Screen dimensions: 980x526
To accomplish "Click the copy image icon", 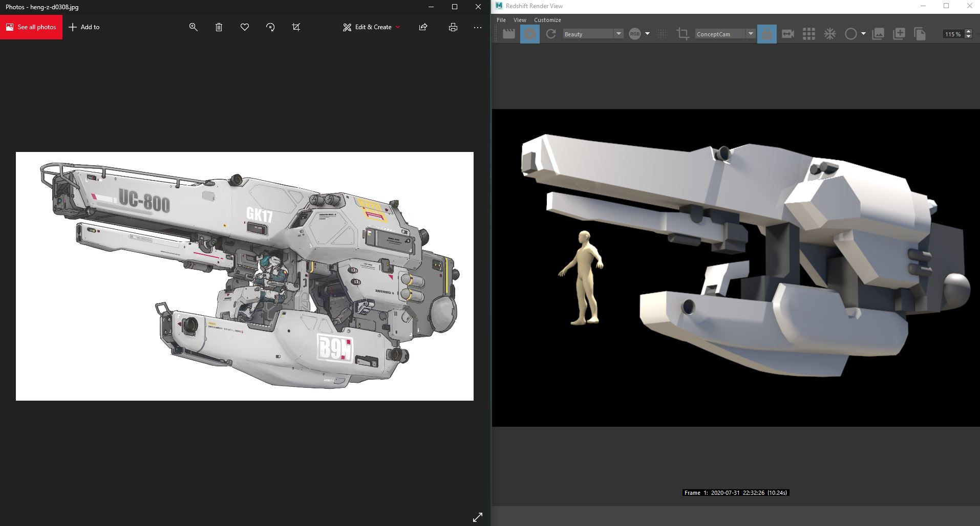I will [x=920, y=34].
